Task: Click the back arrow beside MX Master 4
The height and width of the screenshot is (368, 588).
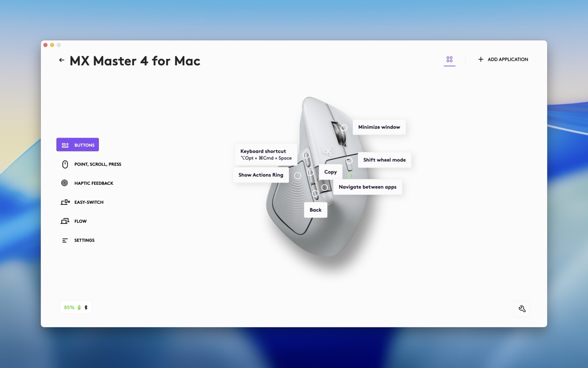Action: (x=61, y=60)
